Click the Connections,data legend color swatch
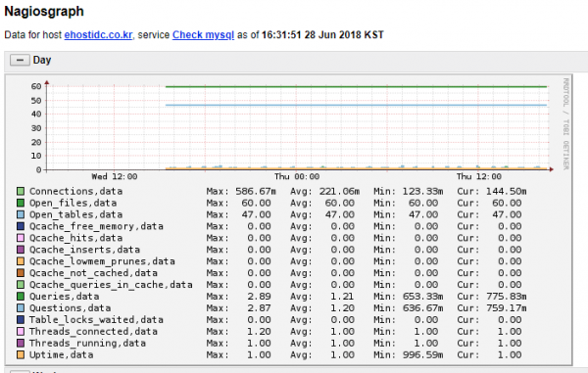The height and width of the screenshot is (373, 588). (x=21, y=191)
